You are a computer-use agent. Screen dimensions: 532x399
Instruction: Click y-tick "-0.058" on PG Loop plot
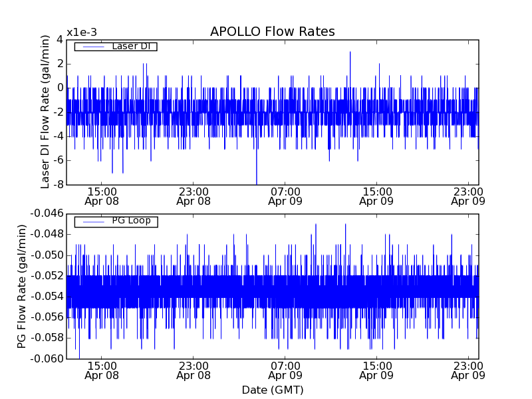pyautogui.click(x=47, y=338)
